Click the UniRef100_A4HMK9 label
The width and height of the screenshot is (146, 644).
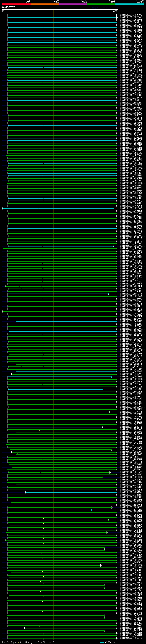tap(131, 631)
